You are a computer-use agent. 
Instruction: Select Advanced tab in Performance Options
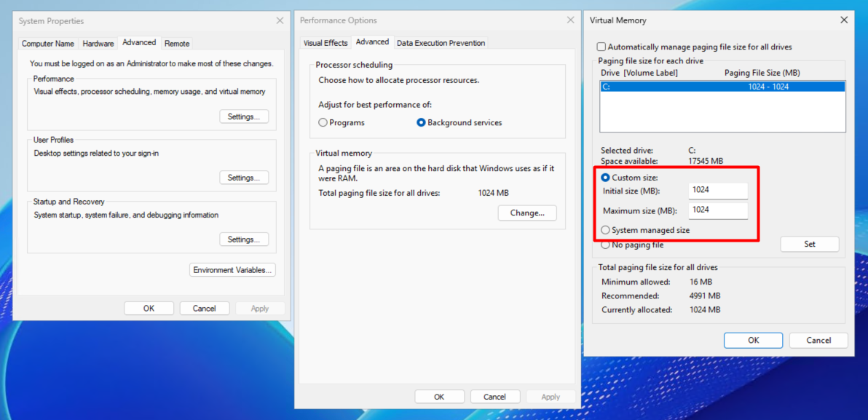[373, 42]
